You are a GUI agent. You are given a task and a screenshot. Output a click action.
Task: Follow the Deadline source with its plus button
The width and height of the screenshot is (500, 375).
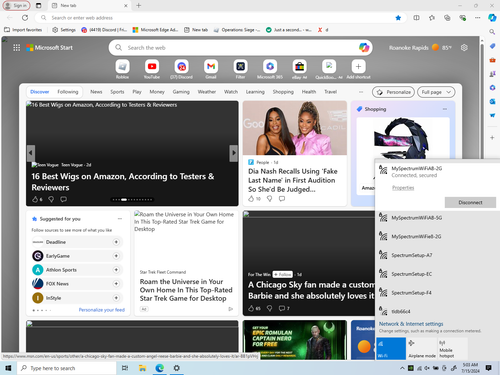pyautogui.click(x=116, y=242)
